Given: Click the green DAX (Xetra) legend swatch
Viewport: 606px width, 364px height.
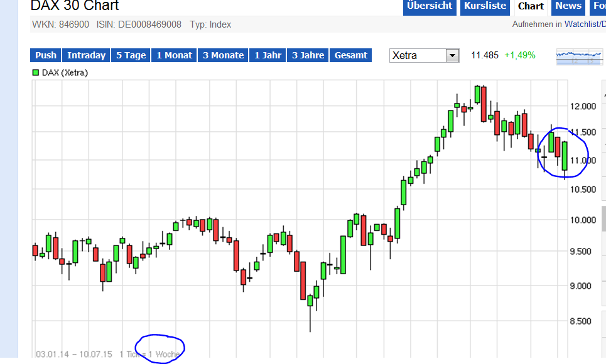Looking at the screenshot, I should coord(36,72).
